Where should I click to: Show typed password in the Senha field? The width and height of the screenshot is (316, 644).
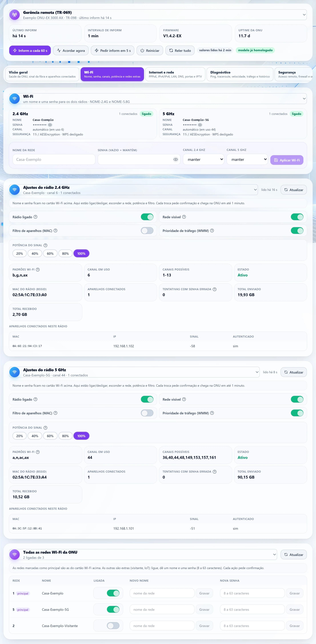(x=176, y=159)
